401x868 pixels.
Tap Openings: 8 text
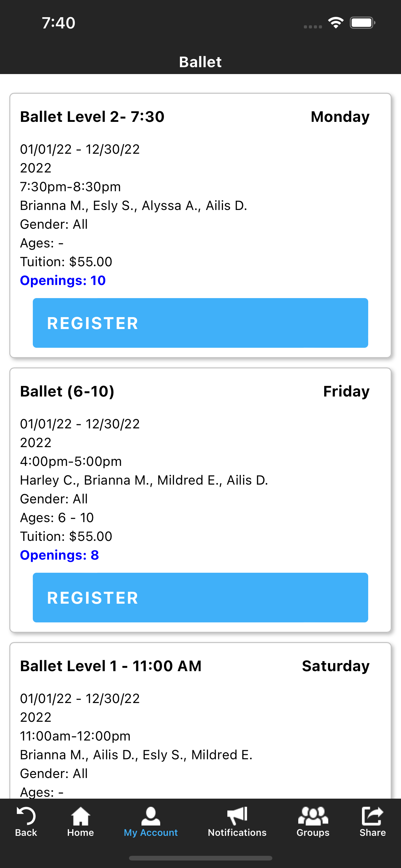coord(60,555)
